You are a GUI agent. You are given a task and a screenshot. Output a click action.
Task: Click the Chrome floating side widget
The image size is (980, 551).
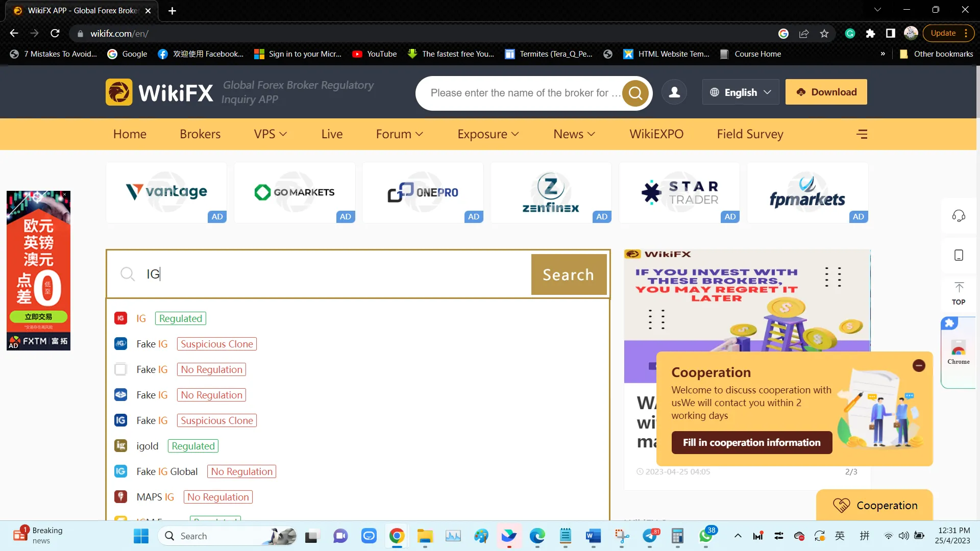tap(959, 353)
